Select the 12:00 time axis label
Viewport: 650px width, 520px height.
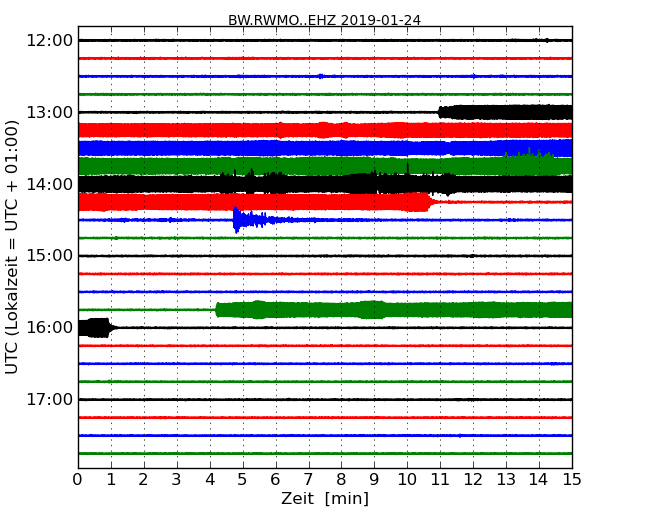(x=49, y=41)
